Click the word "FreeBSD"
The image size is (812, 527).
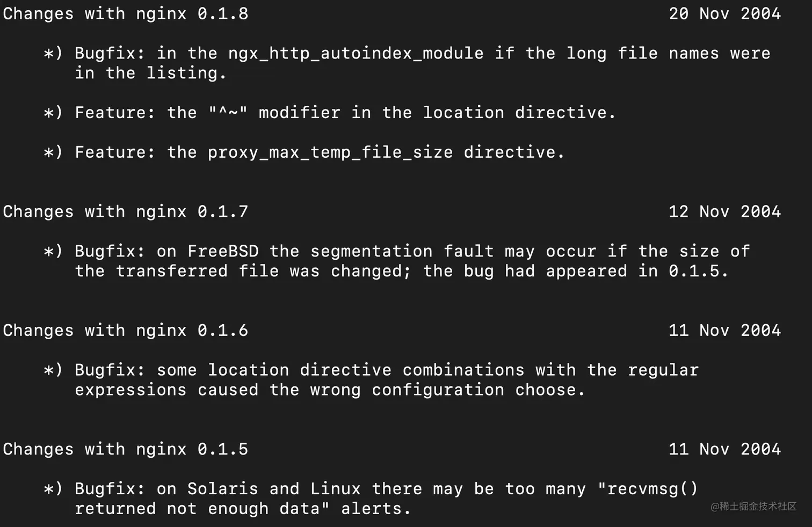223,251
